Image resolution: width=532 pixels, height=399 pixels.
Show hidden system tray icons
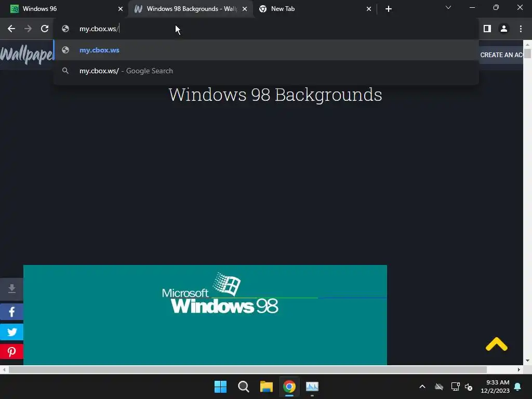coord(422,387)
